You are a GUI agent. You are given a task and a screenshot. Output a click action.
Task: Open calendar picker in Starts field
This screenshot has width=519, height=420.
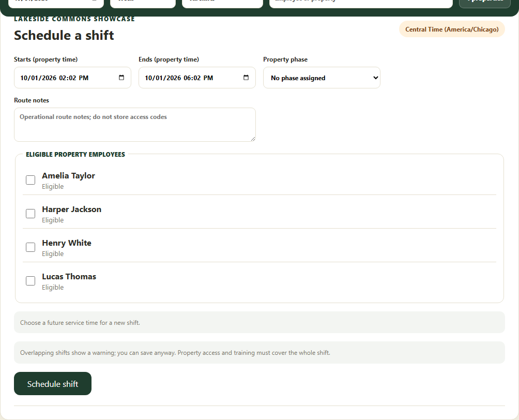click(x=121, y=78)
